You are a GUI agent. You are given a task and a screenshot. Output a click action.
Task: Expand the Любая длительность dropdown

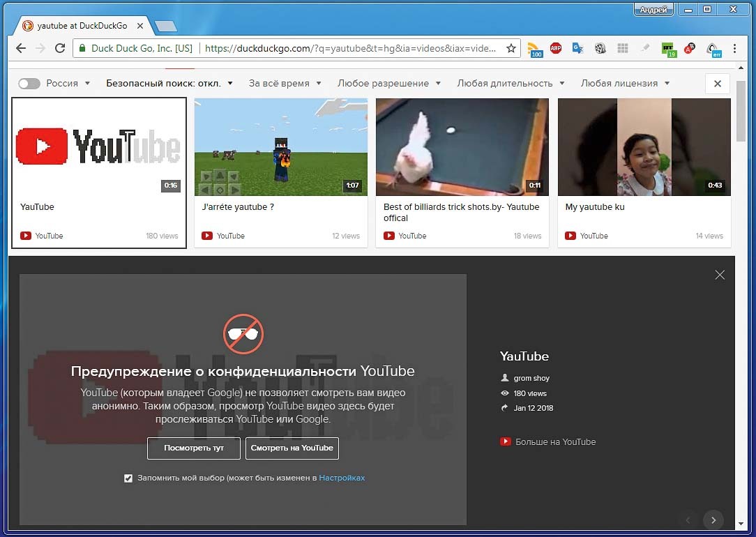pos(511,84)
